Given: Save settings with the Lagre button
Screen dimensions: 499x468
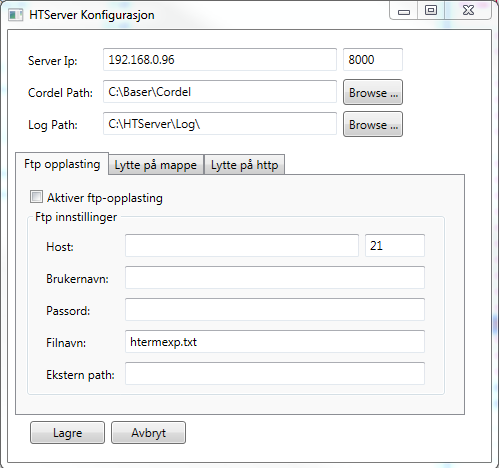Looking at the screenshot, I should point(67,433).
